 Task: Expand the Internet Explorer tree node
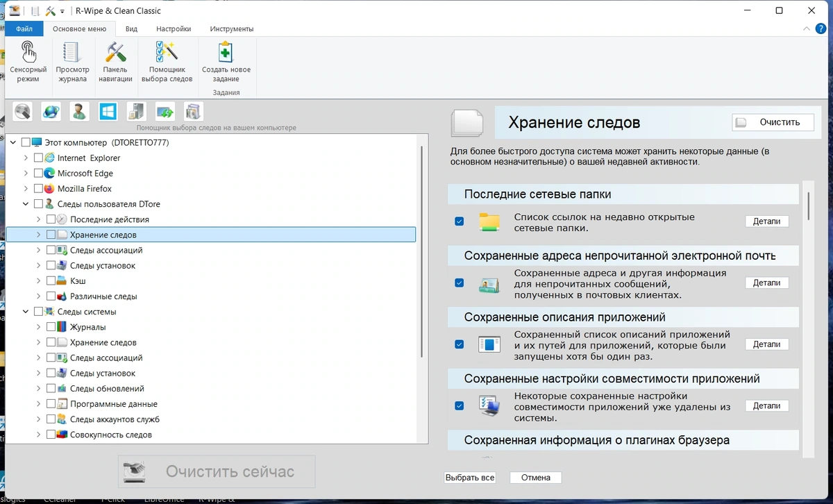(x=26, y=158)
